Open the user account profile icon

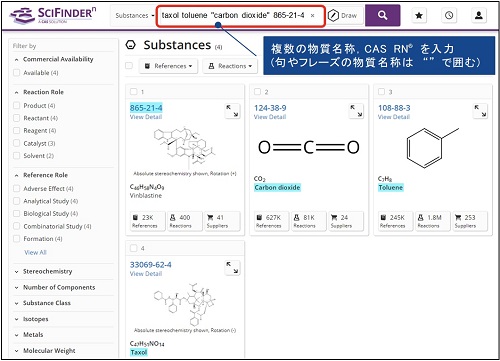[479, 15]
